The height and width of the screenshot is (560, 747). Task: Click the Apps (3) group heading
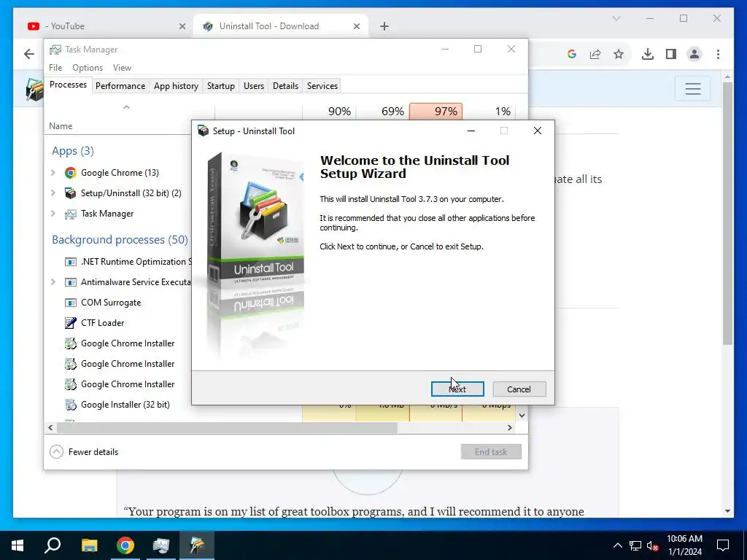point(73,151)
